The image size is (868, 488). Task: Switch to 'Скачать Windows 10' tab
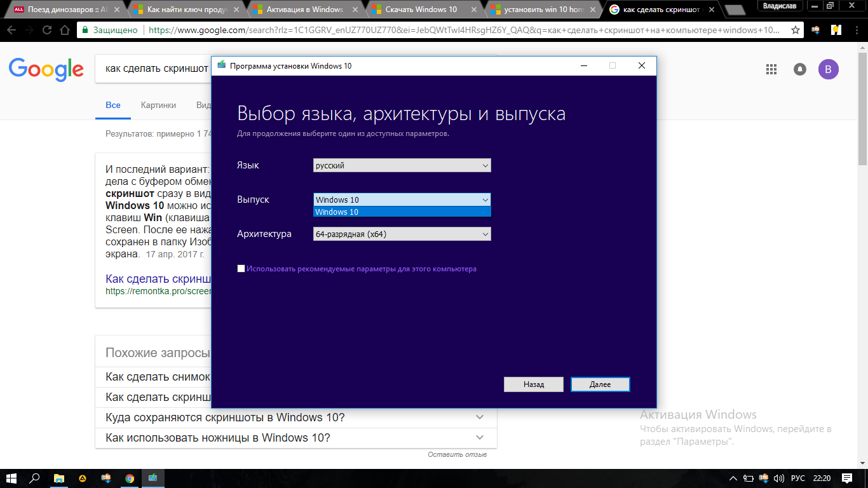(x=423, y=10)
